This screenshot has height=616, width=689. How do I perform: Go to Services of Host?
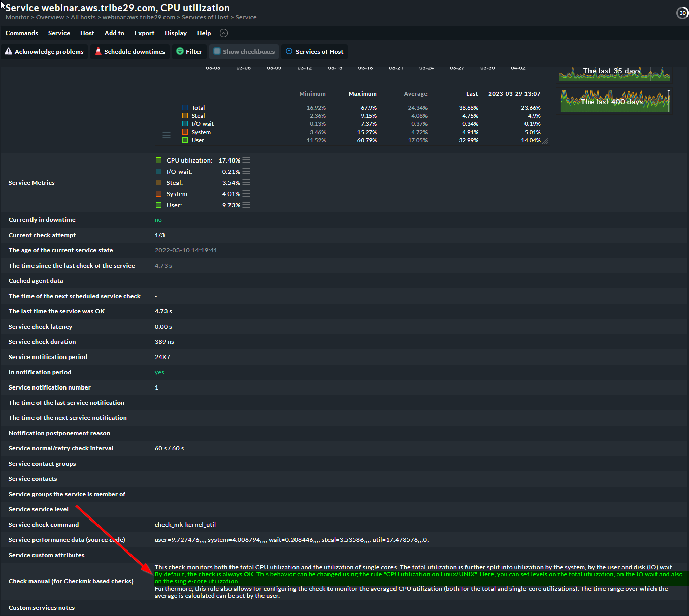[x=314, y=52]
